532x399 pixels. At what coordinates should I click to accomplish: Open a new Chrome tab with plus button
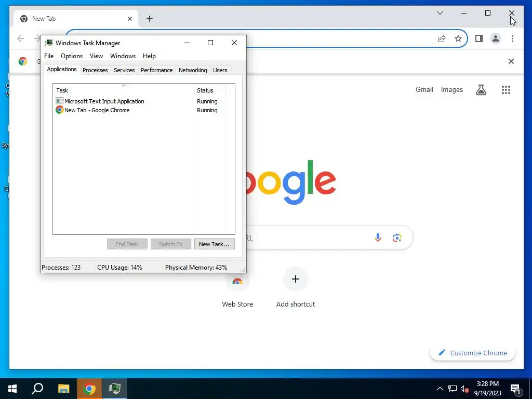tap(150, 19)
